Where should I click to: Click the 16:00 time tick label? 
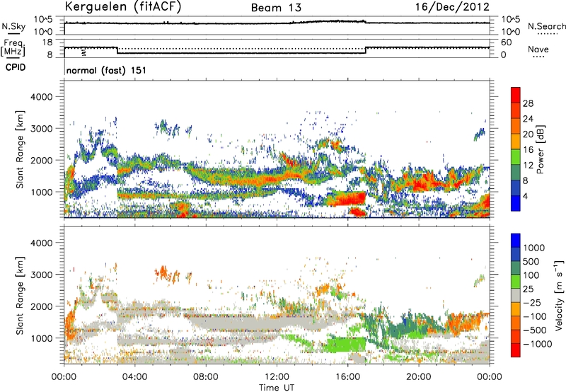(347, 377)
